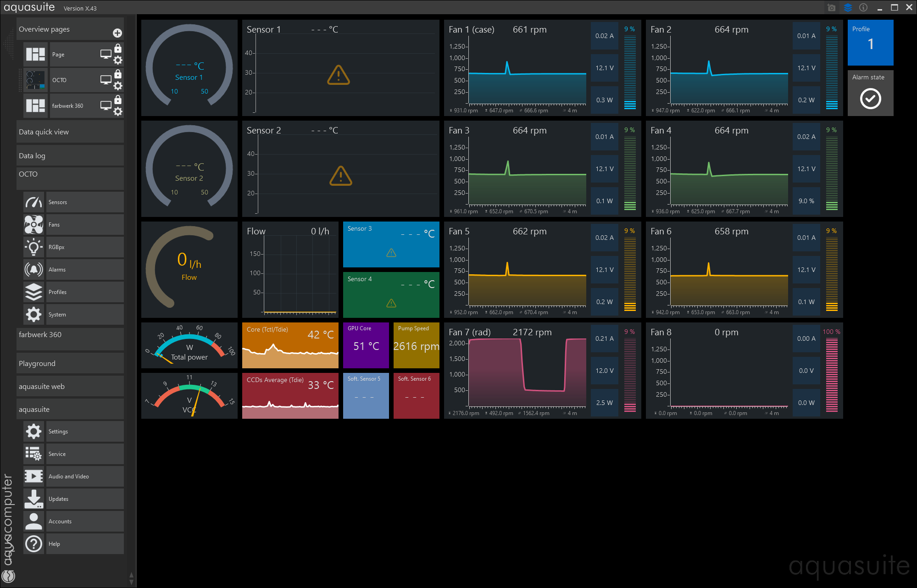Click the Fan 8 100% power bar
This screenshot has width=917, height=588.
click(832, 375)
